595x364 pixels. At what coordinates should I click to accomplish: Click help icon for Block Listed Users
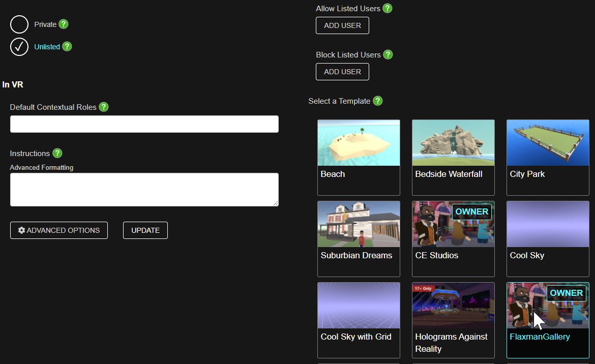388,55
